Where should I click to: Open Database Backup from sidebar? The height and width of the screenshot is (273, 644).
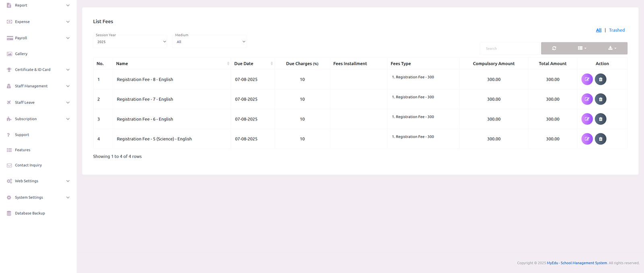click(30, 213)
